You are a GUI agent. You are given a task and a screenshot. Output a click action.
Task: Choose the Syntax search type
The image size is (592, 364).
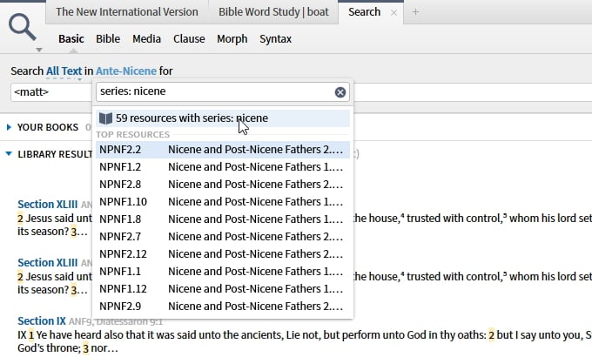275,39
